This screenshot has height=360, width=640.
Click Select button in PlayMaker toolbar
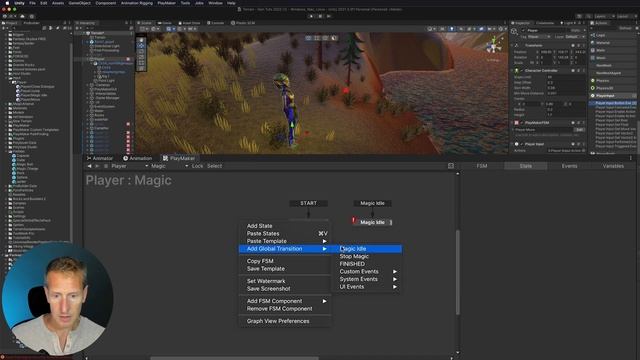point(214,166)
